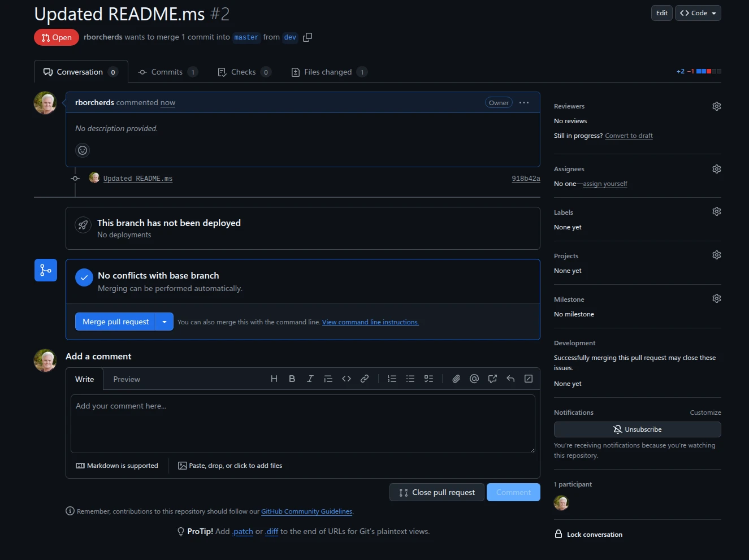Click the participant avatar in the sidebar

click(x=561, y=502)
